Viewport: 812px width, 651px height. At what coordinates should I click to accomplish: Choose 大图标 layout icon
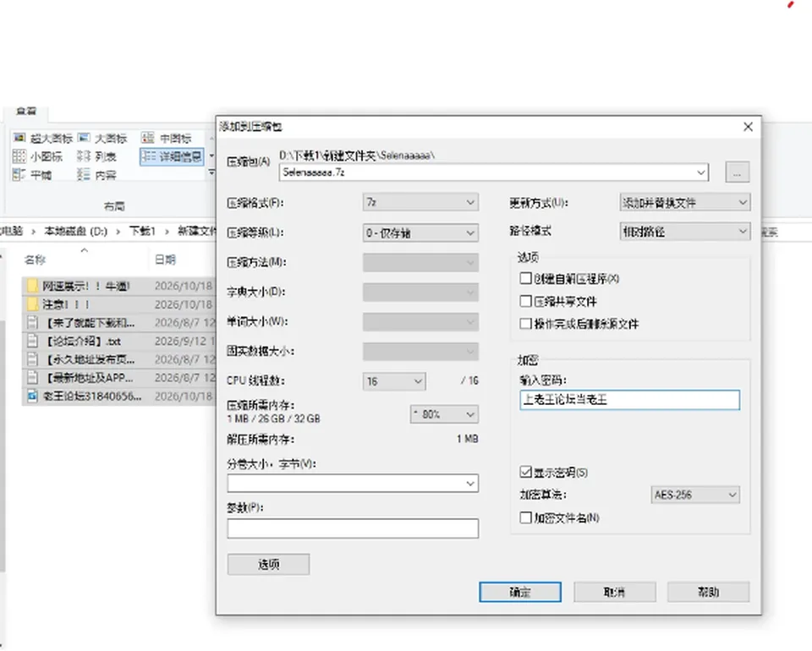click(84, 138)
